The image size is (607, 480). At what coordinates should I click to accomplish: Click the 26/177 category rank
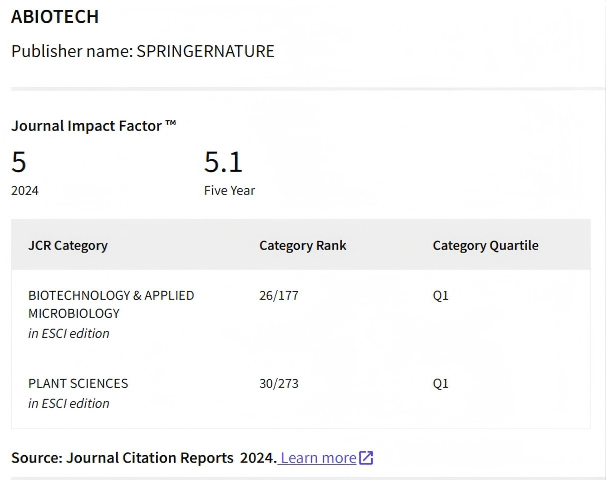278,295
